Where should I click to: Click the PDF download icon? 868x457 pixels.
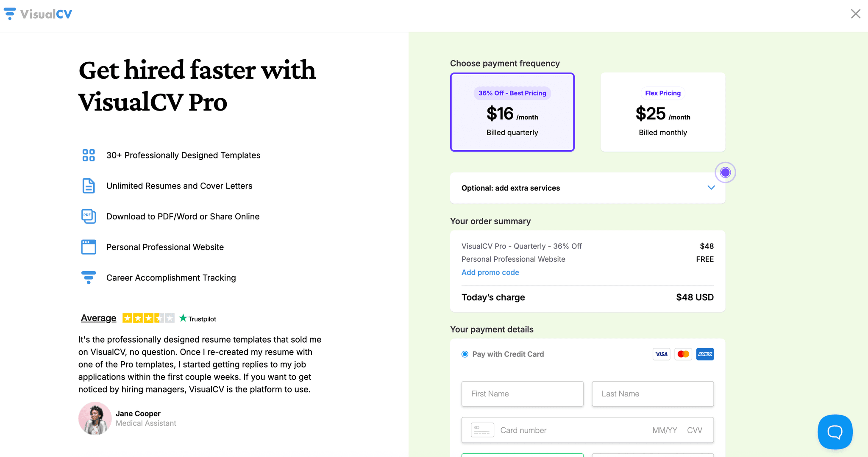coord(89,216)
